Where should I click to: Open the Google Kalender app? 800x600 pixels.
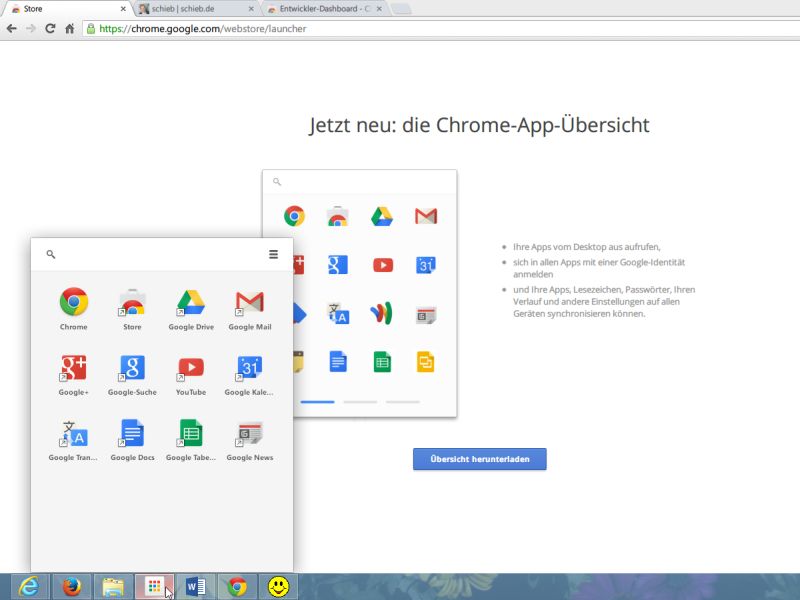pos(249,374)
